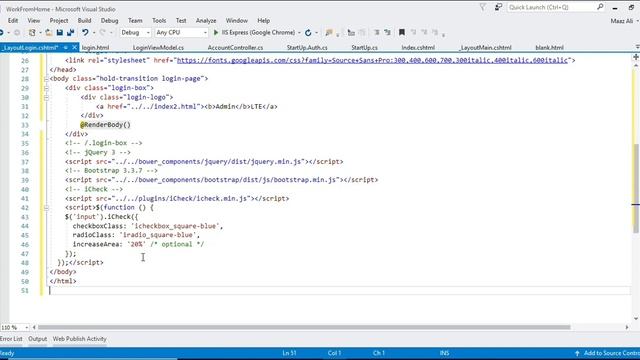Undo the last edit via toolbar
Viewport: 640px width, 360px height.
(85, 33)
